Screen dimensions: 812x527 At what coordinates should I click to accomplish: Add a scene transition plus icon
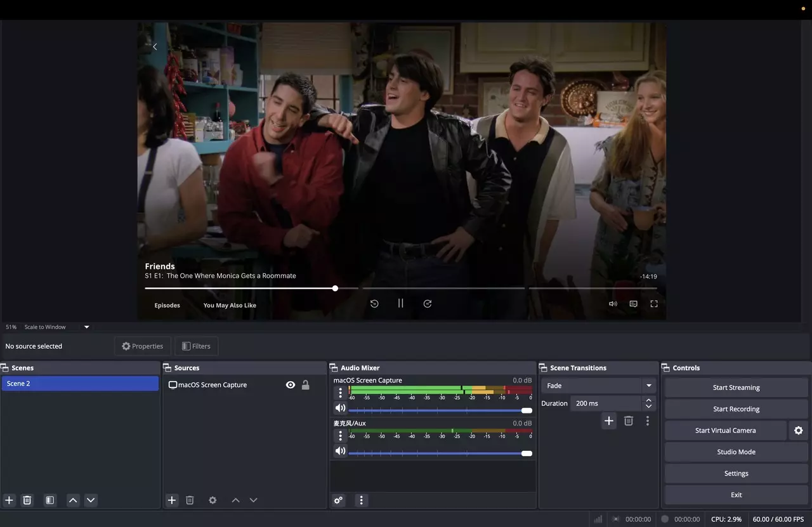[609, 420]
